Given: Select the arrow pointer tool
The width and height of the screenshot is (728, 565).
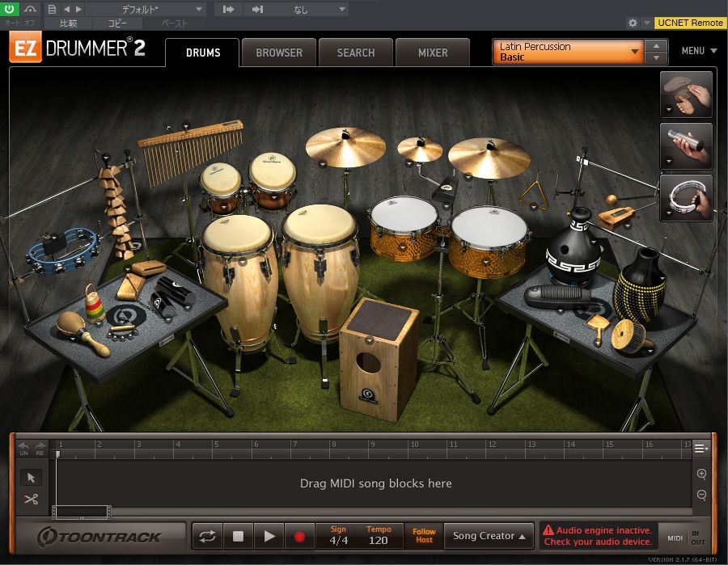Looking at the screenshot, I should pyautogui.click(x=31, y=478).
